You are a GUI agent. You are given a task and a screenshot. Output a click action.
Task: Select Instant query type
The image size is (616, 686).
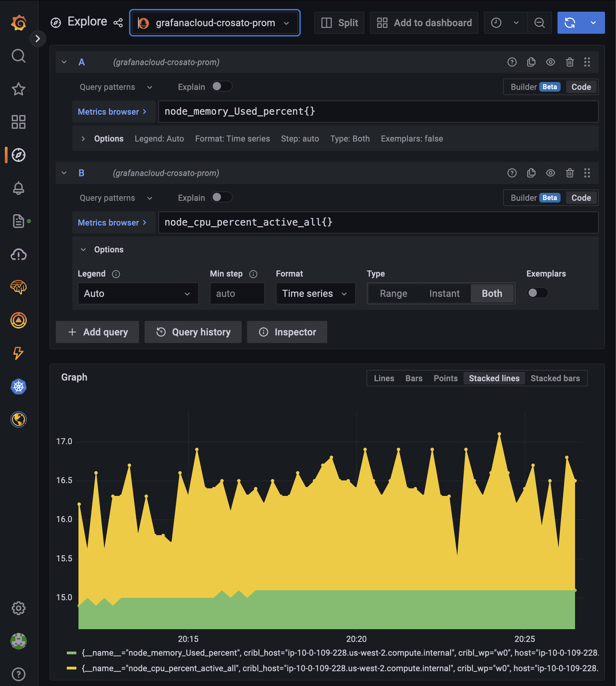coord(444,293)
